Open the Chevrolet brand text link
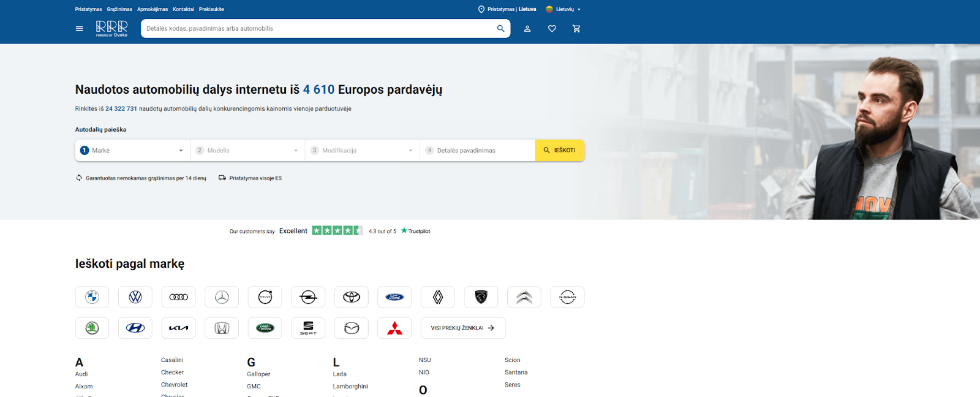Screen dimensions: 980x397 (x=175, y=385)
